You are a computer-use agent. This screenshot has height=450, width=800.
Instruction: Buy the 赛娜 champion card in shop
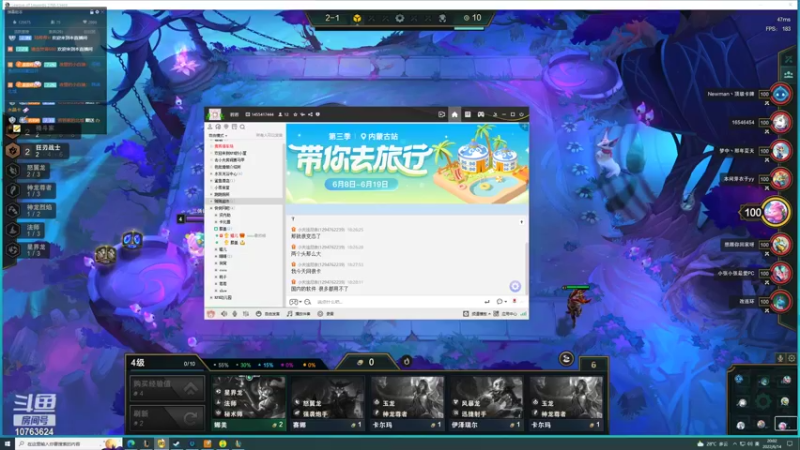(x=328, y=403)
